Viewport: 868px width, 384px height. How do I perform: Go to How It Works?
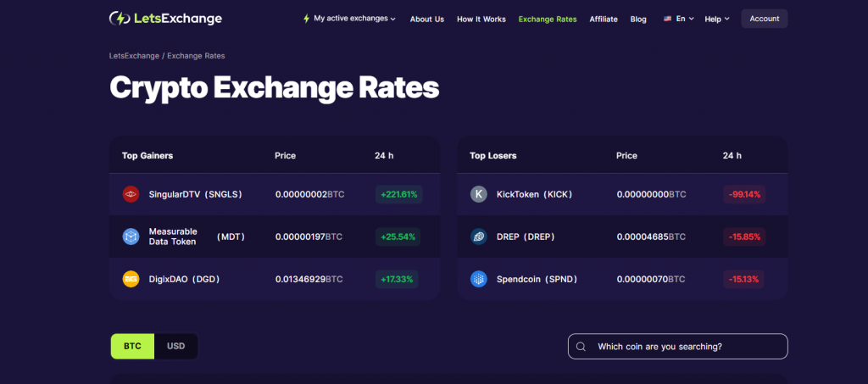click(481, 19)
